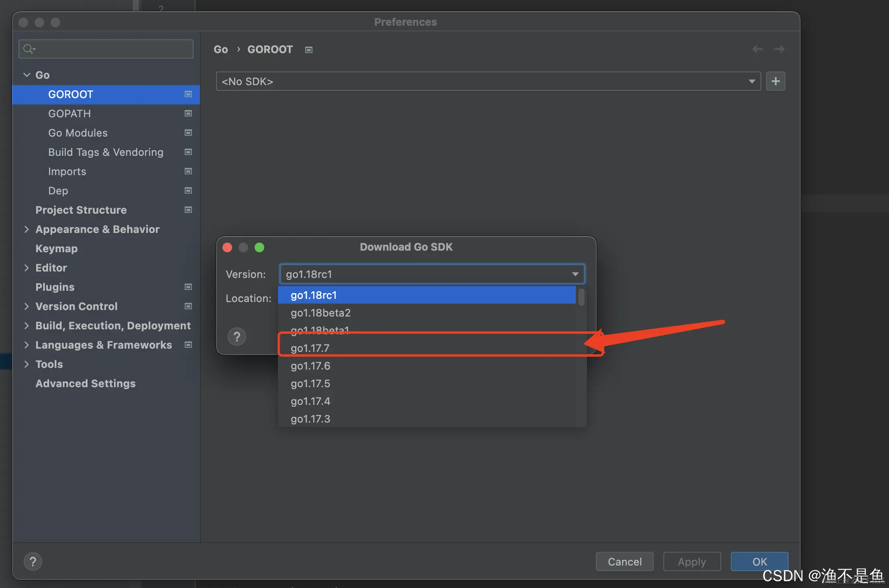
Task: Choose go1.18beta2 in the version list
Action: point(320,313)
